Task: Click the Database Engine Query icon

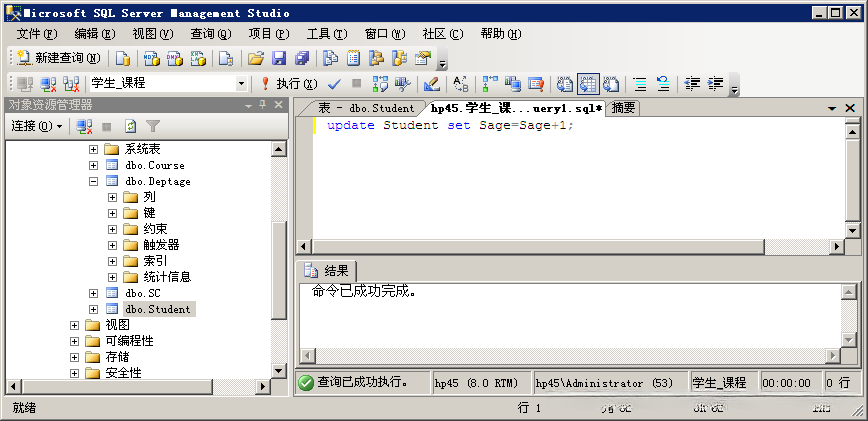Action: coord(122,58)
